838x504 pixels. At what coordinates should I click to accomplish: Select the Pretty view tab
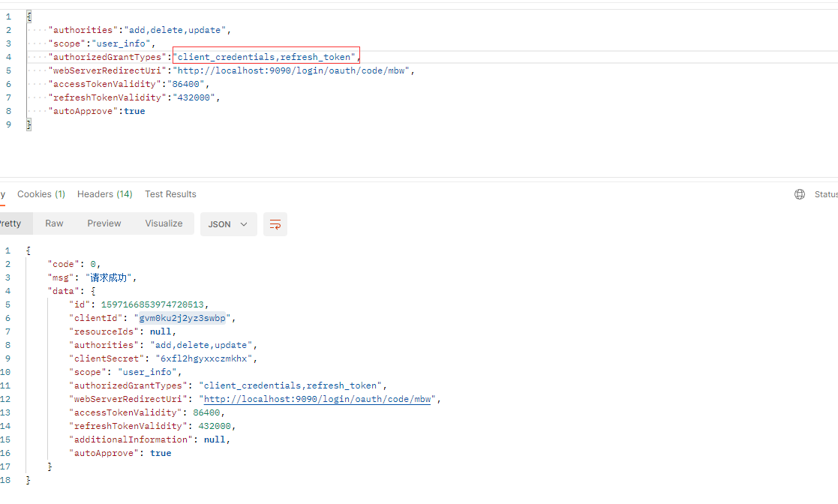[11, 223]
